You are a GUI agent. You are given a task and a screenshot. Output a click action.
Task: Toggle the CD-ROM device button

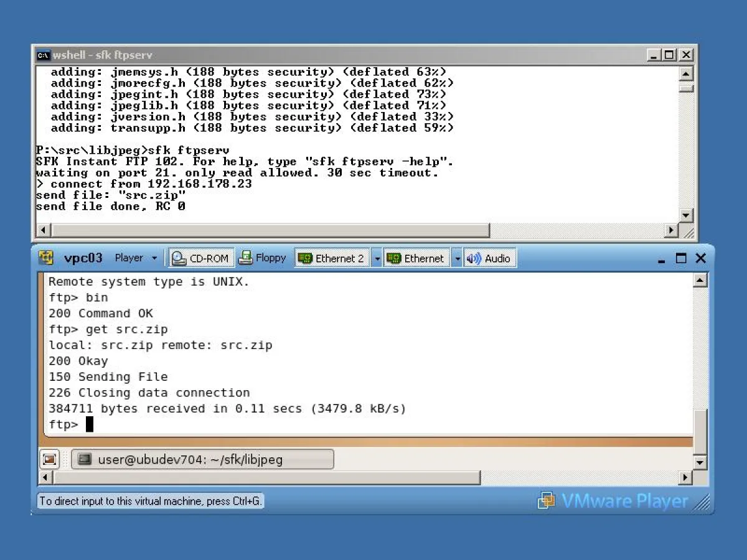201,258
